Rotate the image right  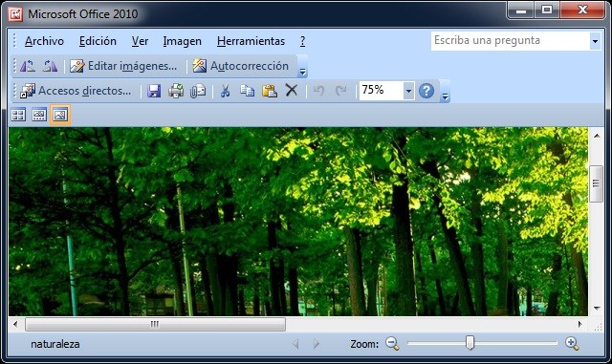50,66
